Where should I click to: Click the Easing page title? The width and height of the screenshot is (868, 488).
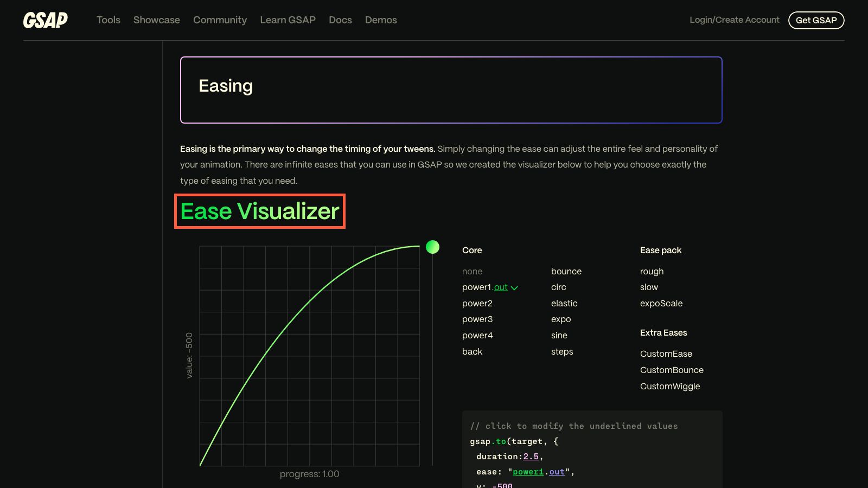point(226,86)
